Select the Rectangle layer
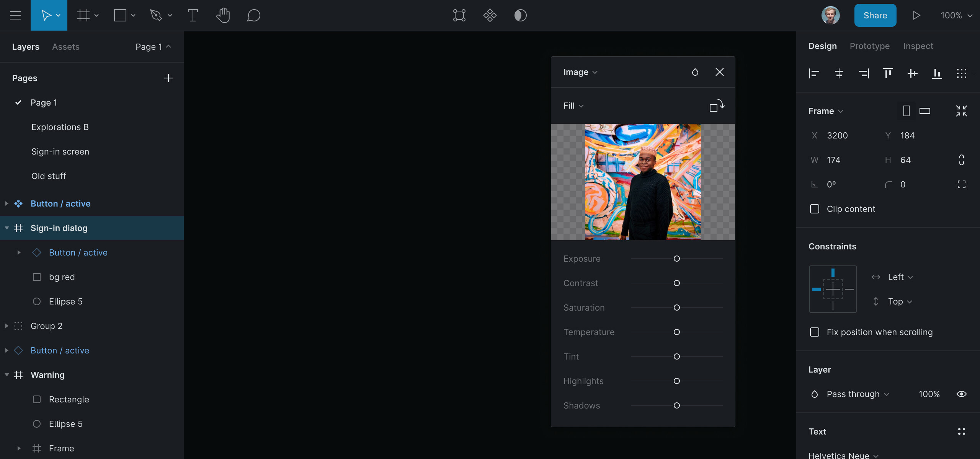The width and height of the screenshot is (980, 459). coord(92,399)
